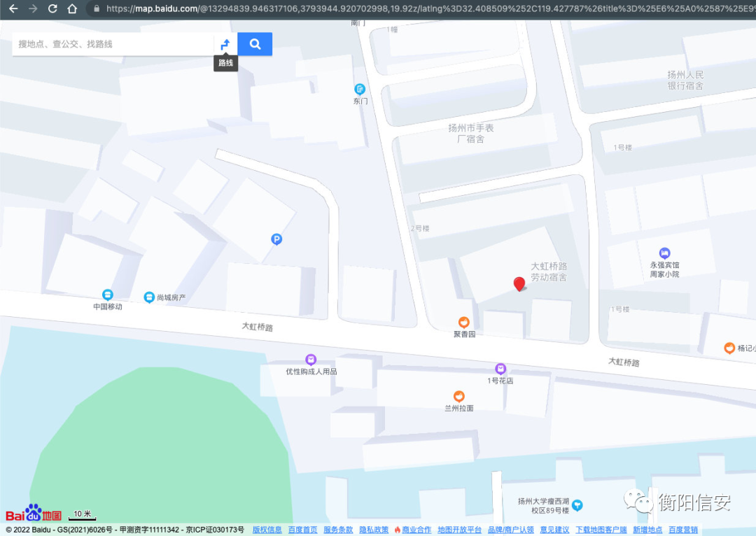The width and height of the screenshot is (756, 536).
Task: Select the 尚城房产 marker icon
Action: tap(149, 297)
